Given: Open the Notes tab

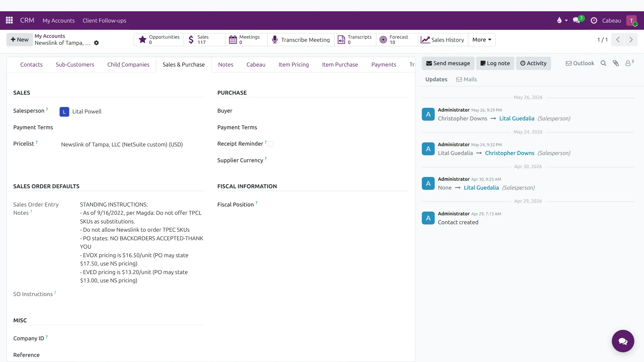Looking at the screenshot, I should pyautogui.click(x=226, y=65).
